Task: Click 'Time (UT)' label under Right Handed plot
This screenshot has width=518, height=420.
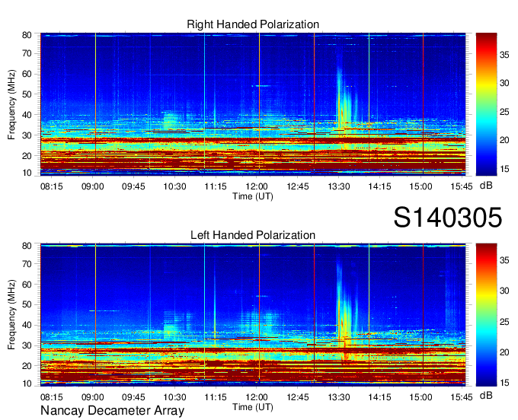Action: click(253, 196)
